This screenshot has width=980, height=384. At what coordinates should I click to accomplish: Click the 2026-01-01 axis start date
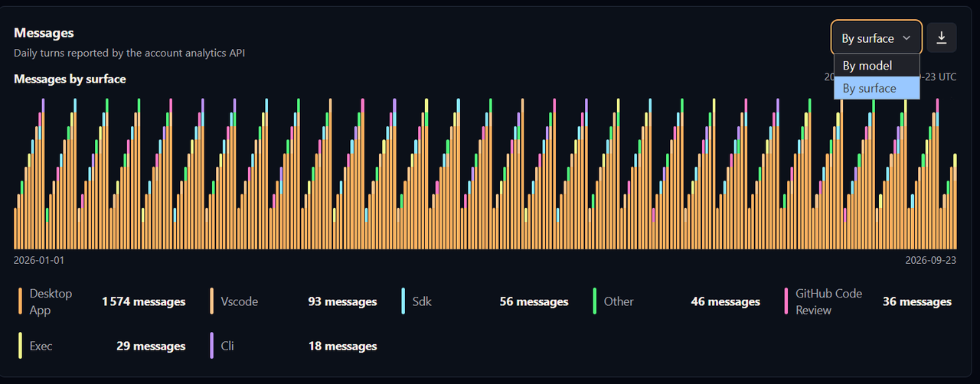point(39,259)
